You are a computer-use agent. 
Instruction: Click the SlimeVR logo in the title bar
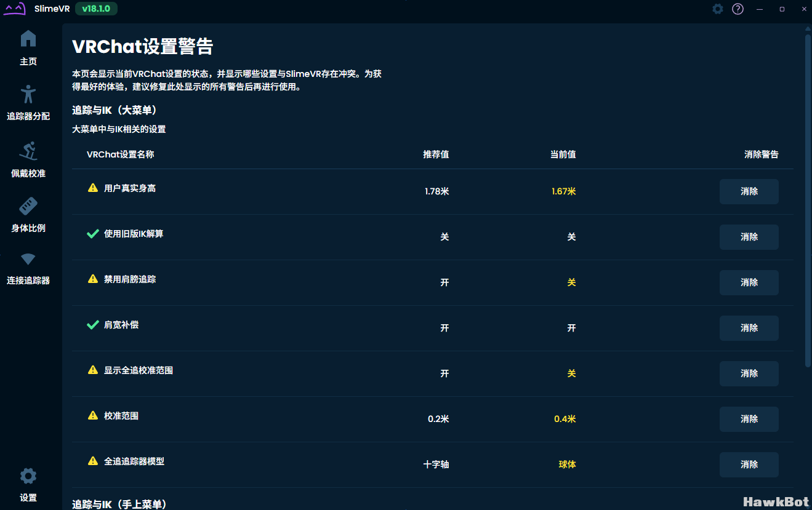(15, 9)
